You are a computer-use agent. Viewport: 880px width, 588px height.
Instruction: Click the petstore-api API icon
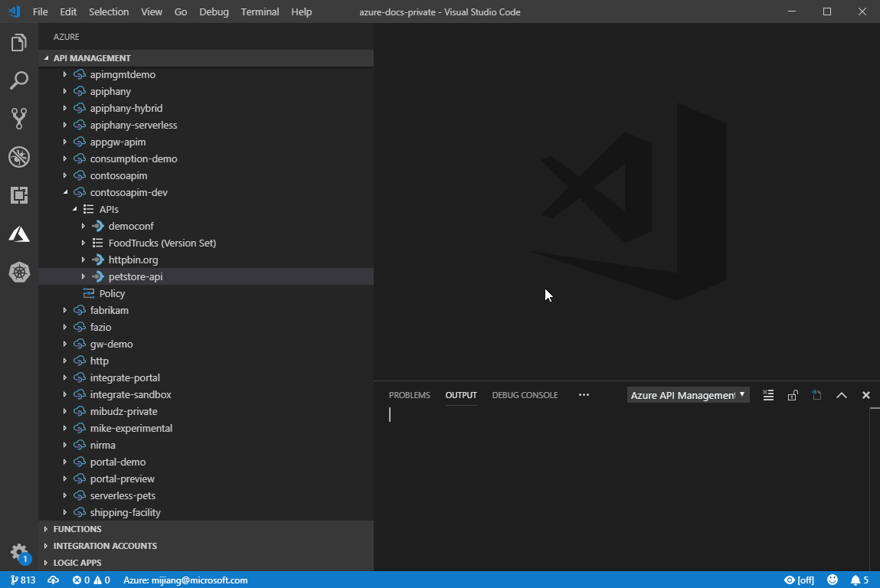[x=98, y=276]
